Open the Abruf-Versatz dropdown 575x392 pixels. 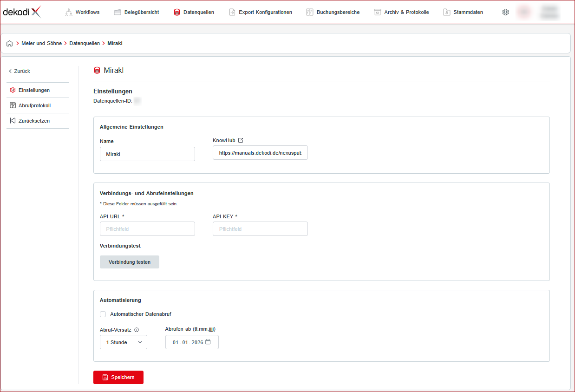[x=124, y=342]
